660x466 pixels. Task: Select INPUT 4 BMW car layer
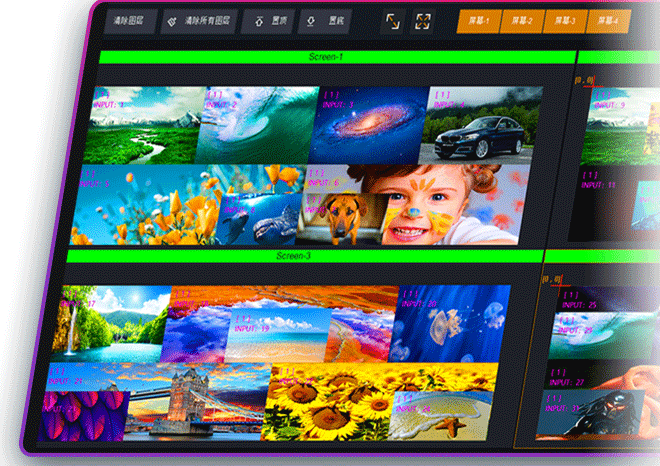(481, 125)
